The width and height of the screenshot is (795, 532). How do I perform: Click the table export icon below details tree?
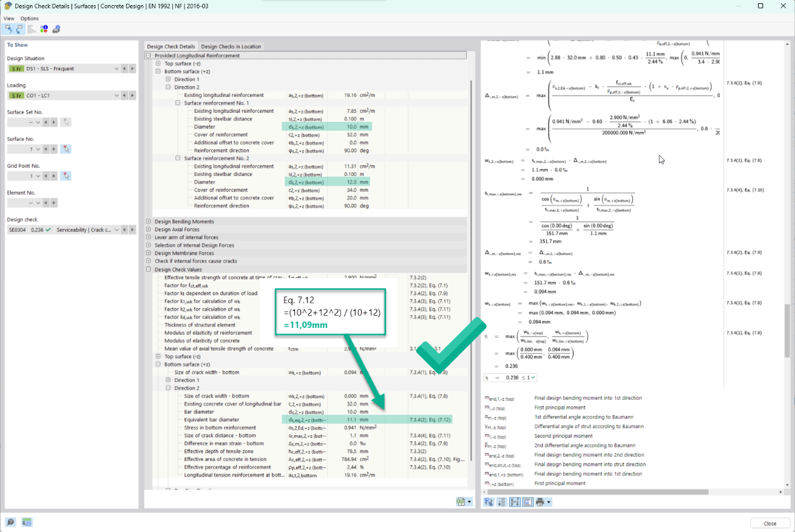pos(461,502)
